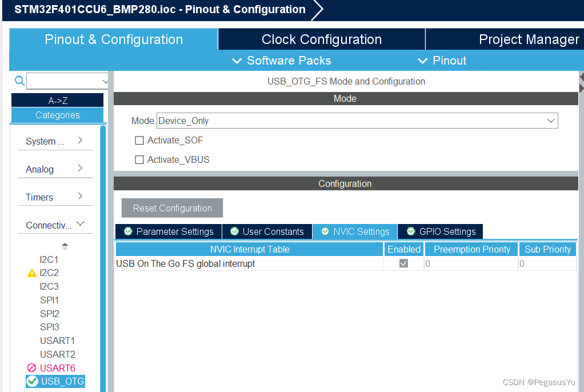Click the green badge on User Constants tab
584x392 pixels.
tap(234, 231)
